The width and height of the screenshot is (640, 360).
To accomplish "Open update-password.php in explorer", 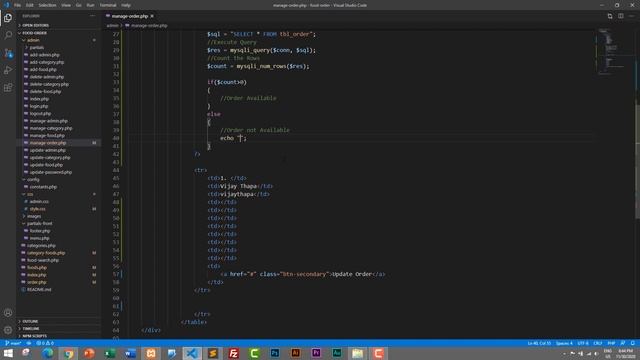I will [x=51, y=172].
